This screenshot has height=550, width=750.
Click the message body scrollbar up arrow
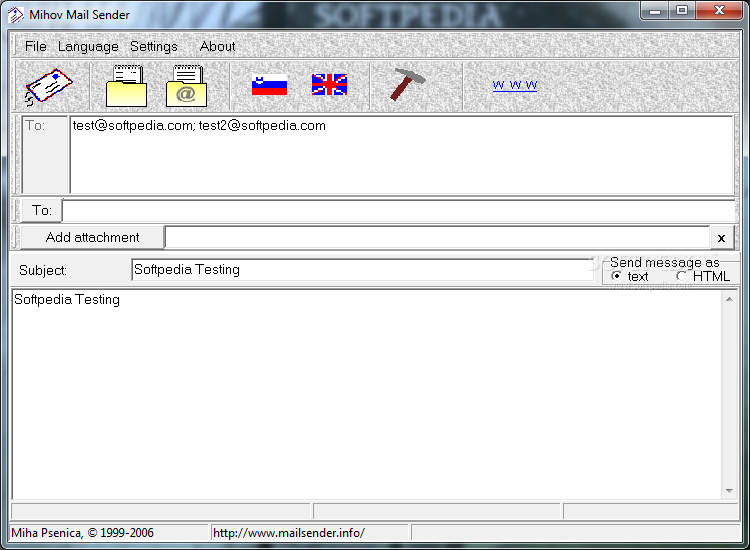pos(729,299)
